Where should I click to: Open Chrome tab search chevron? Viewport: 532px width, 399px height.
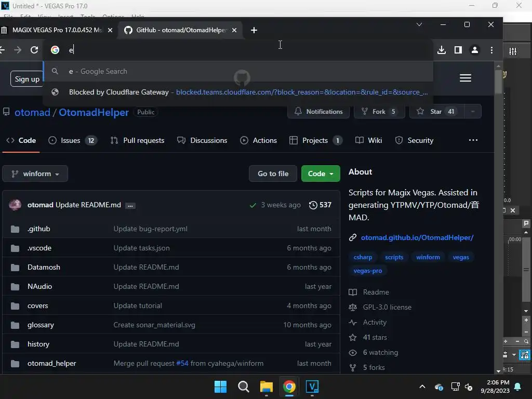[419, 24]
